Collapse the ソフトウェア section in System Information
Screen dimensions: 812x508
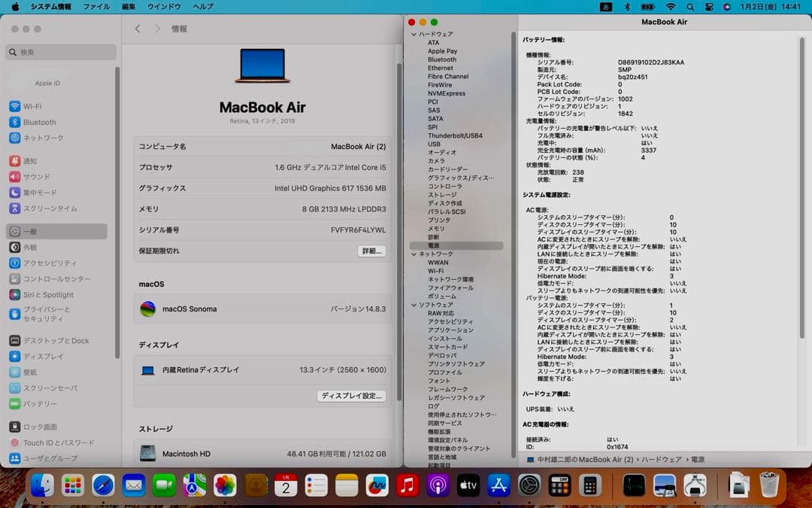(x=413, y=305)
